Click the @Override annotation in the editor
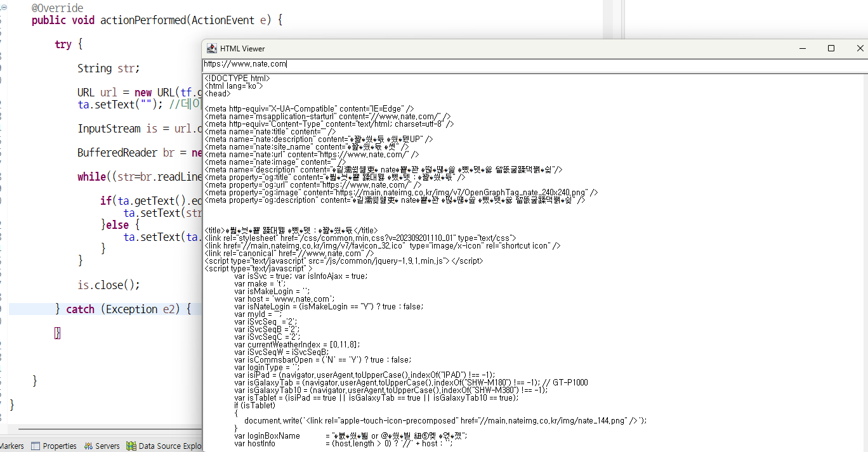This screenshot has width=868, height=452. point(57,8)
